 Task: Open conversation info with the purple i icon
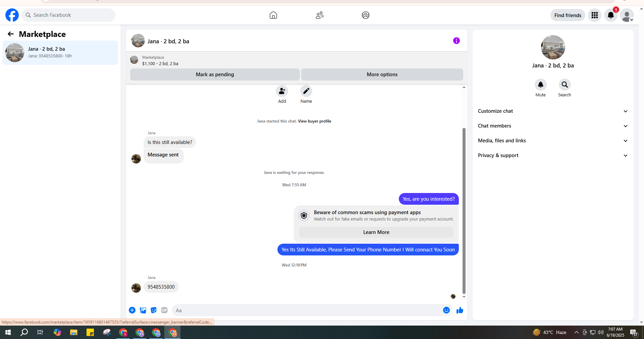(x=457, y=41)
